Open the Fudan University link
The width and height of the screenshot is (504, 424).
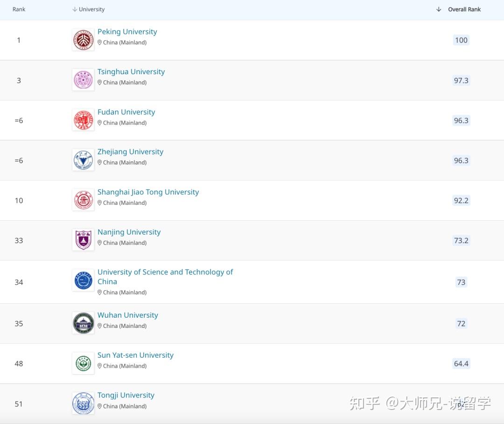pyautogui.click(x=126, y=112)
